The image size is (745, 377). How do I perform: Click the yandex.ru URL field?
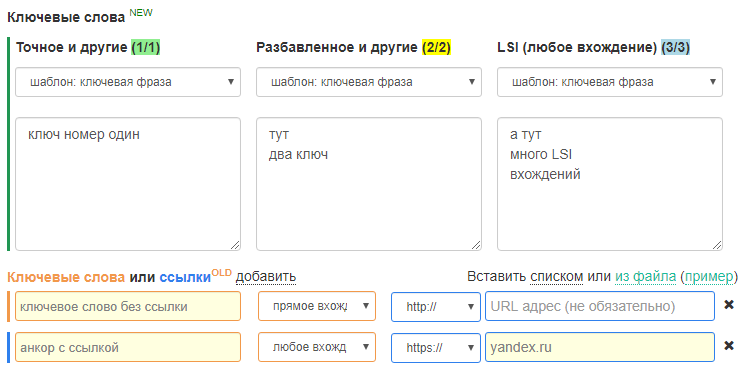point(600,347)
